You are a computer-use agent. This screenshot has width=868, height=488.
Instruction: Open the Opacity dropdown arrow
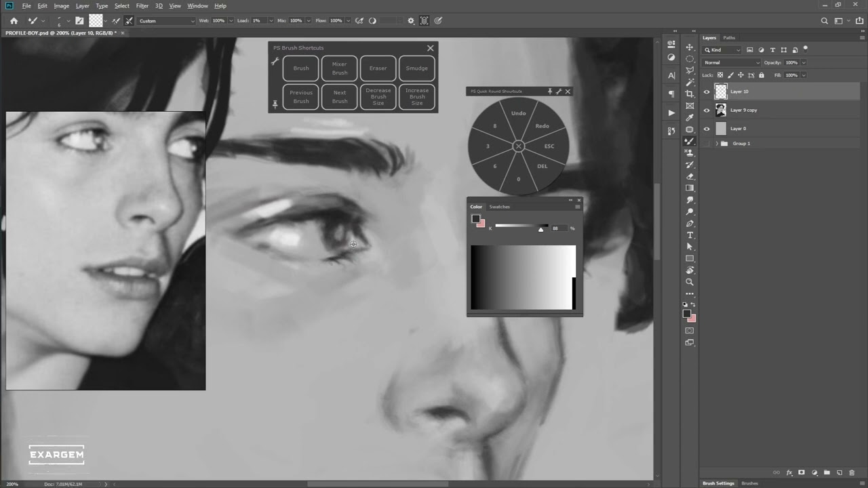point(804,62)
